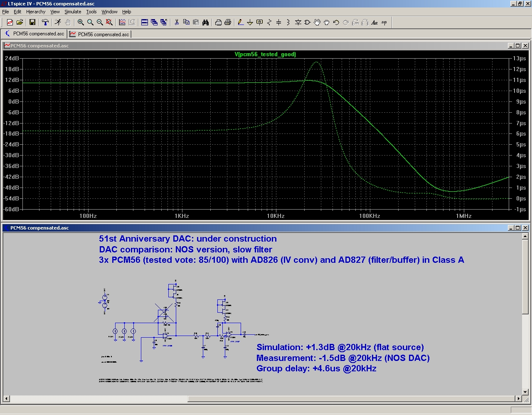
Task: Open the Tools menu
Action: point(91,12)
